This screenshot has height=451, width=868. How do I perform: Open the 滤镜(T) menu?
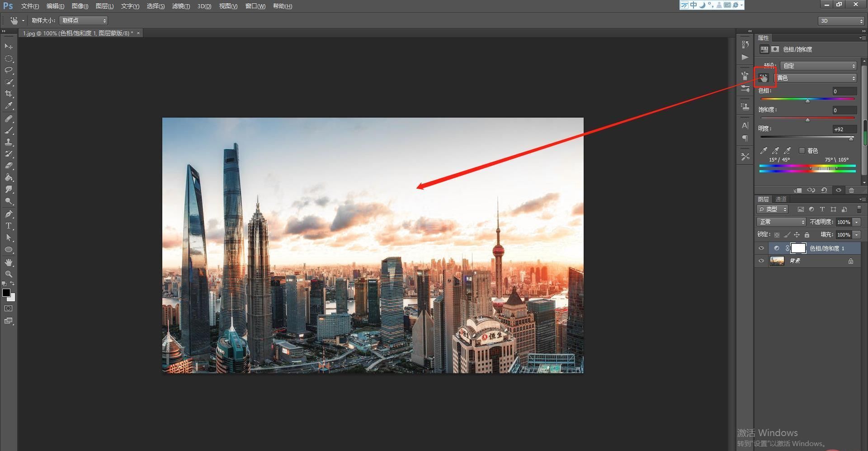coord(181,6)
